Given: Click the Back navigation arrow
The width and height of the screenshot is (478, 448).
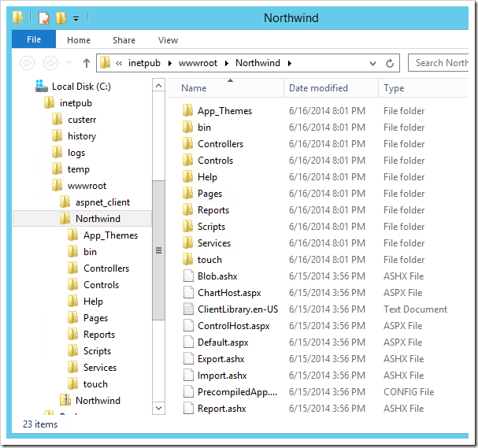Looking at the screenshot, I should [27, 63].
